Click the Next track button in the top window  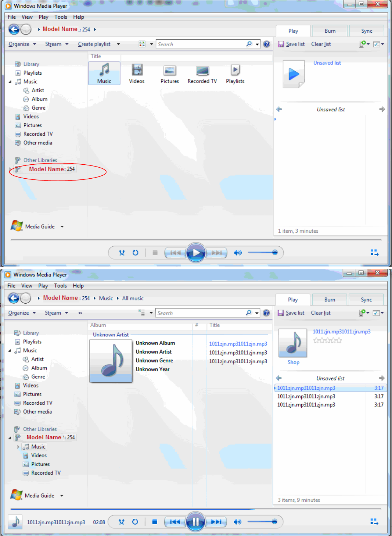coord(217,253)
